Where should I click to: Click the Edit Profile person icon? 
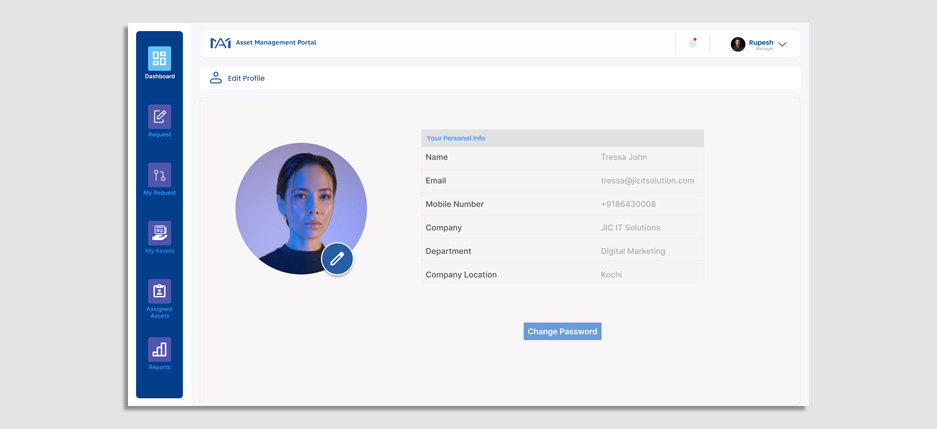pyautogui.click(x=215, y=78)
